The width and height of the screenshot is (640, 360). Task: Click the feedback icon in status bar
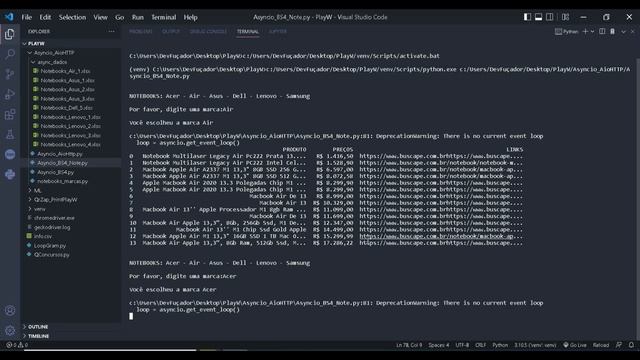point(619,345)
